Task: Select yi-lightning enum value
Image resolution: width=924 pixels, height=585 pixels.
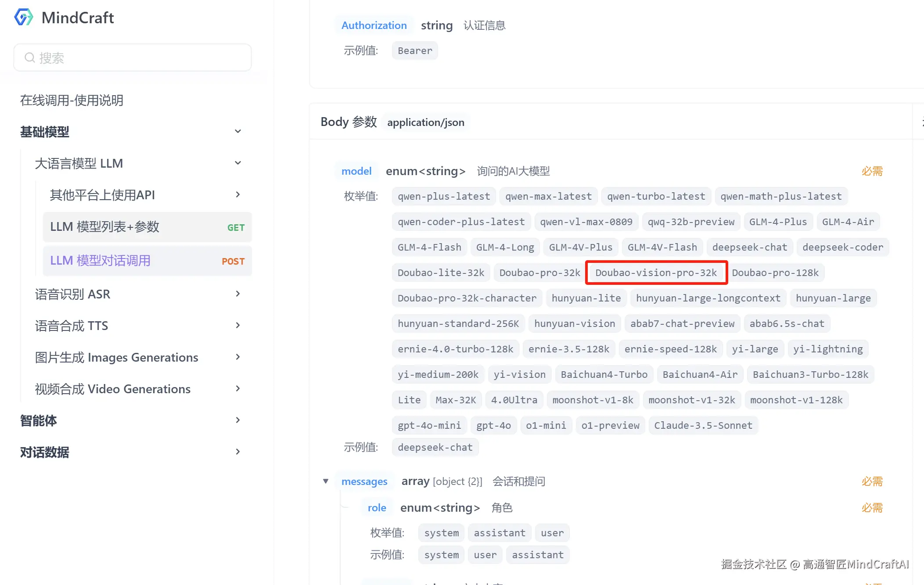Action: (828, 349)
